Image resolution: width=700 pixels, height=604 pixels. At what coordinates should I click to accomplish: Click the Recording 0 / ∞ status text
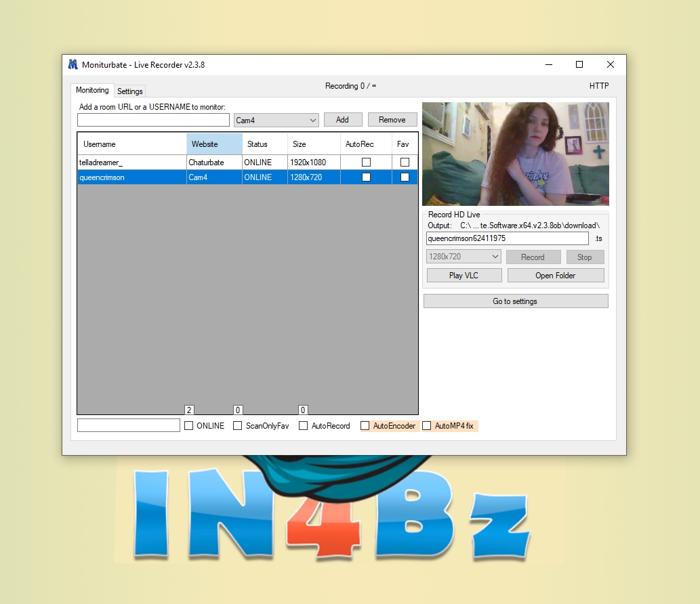coord(350,85)
